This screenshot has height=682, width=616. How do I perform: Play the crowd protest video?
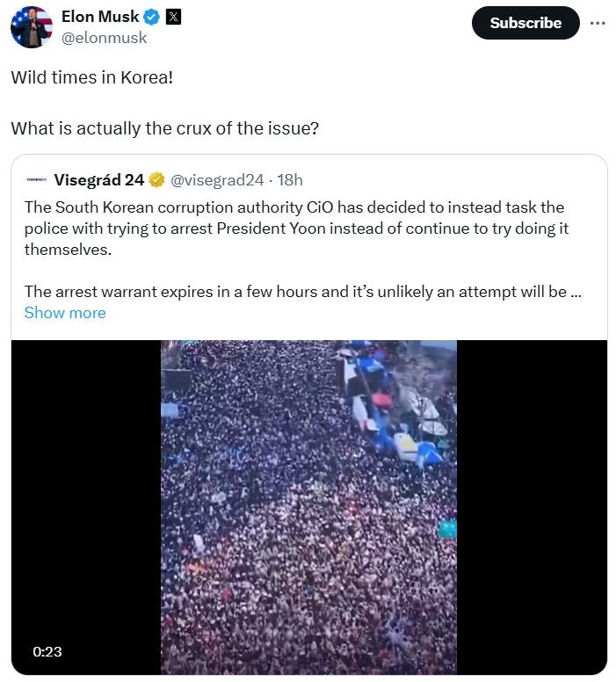308,507
